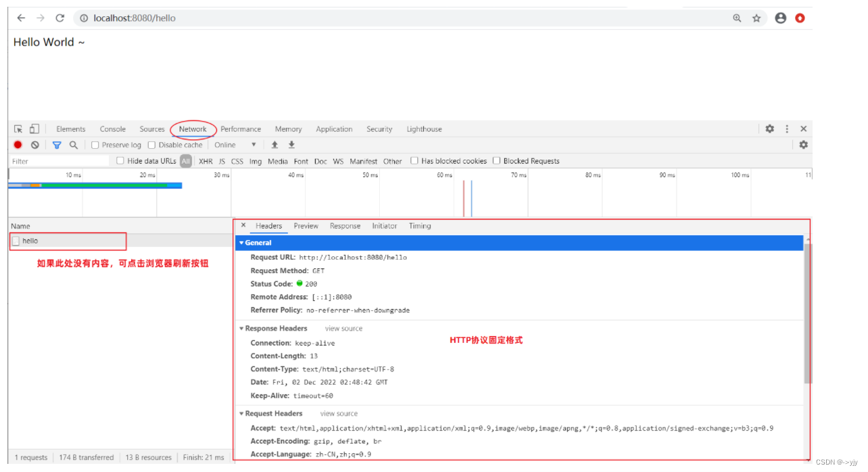Click view source next to Request Headers
The height and width of the screenshot is (472, 868).
339,413
